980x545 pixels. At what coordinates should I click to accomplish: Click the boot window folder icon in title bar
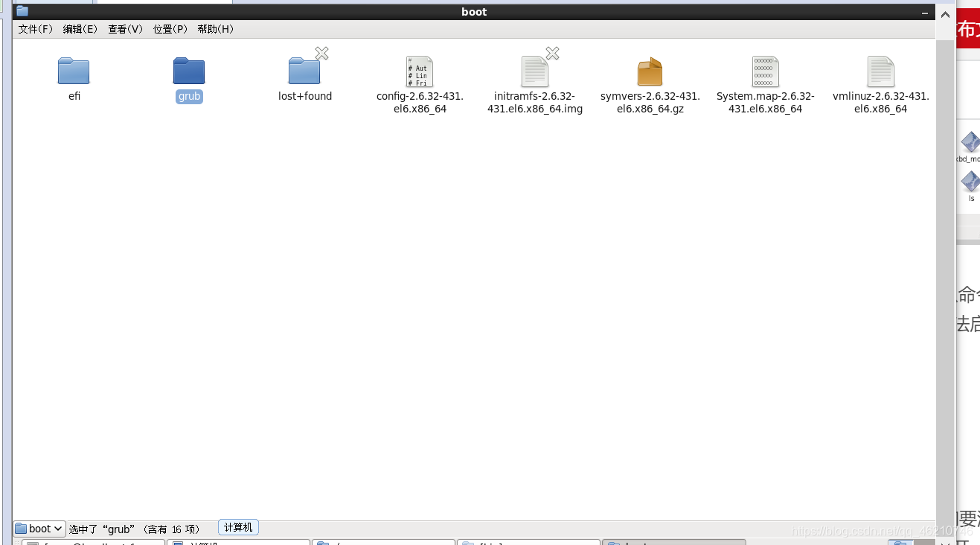[22, 11]
